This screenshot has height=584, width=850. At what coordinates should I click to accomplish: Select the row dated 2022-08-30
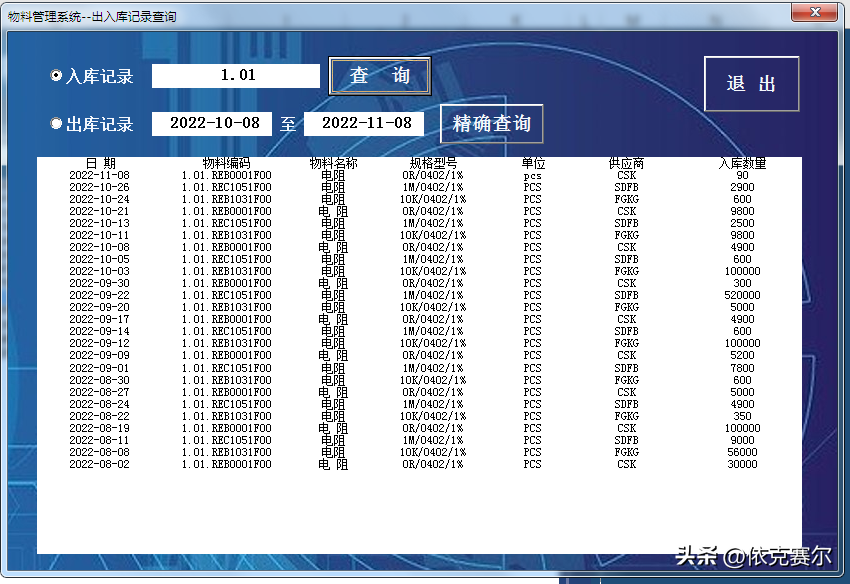420,380
